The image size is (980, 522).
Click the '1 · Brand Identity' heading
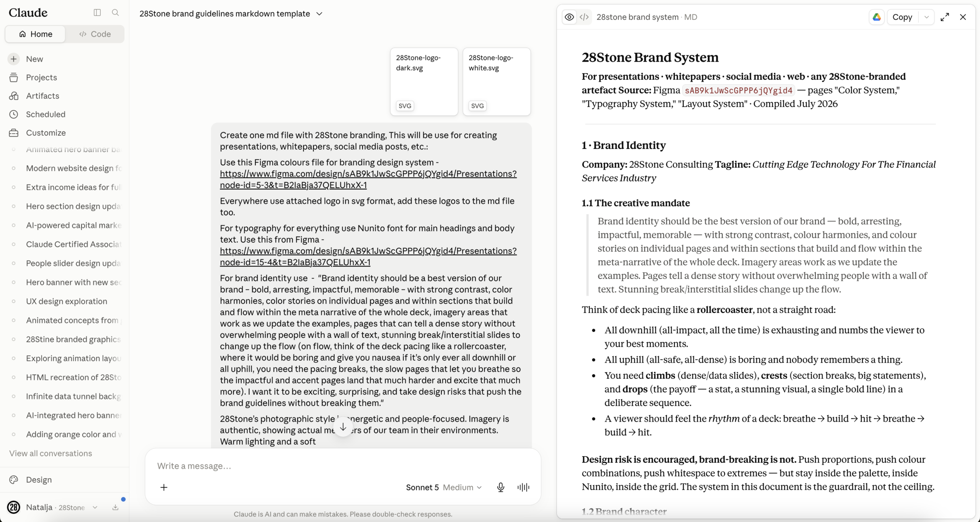coord(624,145)
